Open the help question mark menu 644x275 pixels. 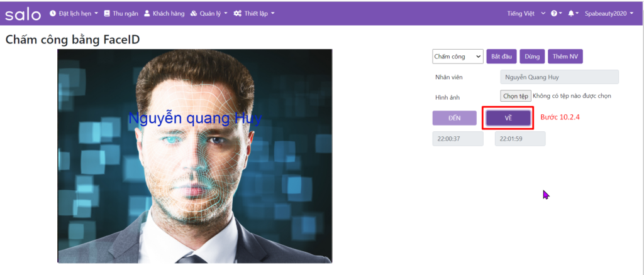point(556,14)
